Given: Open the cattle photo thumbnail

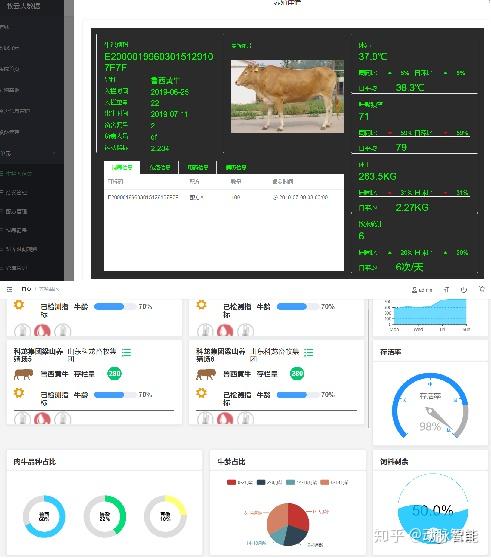Looking at the screenshot, I should 287,96.
